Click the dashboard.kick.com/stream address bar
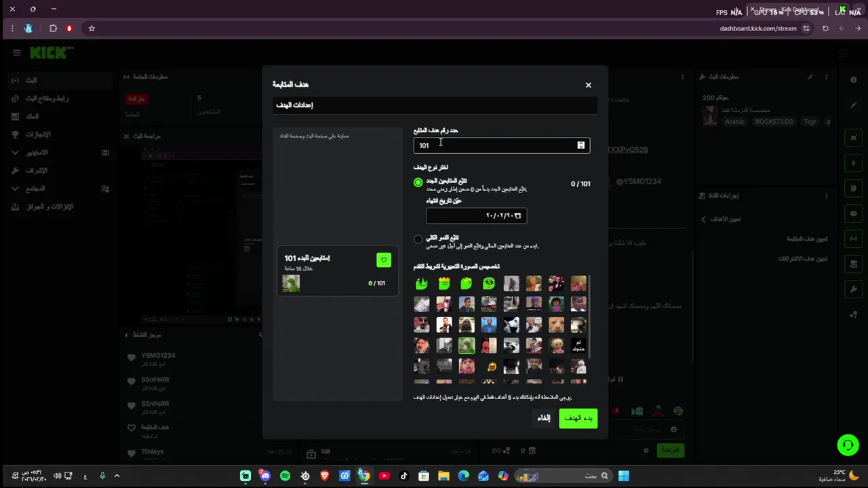The width and height of the screenshot is (868, 488). coord(758,28)
